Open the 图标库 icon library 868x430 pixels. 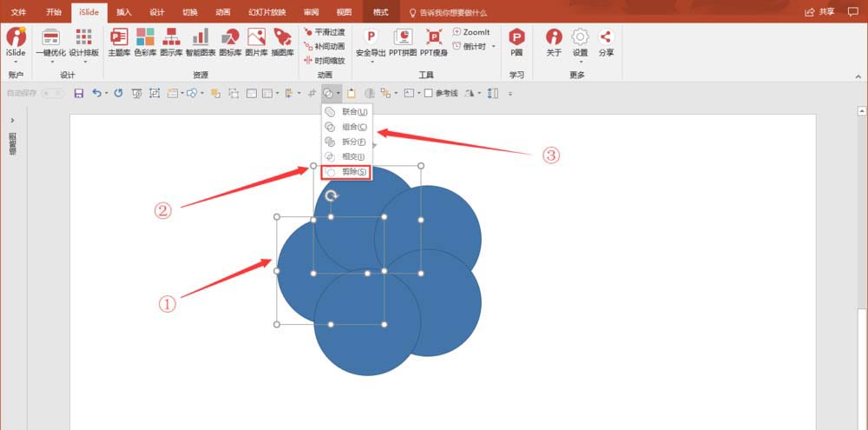pos(230,42)
